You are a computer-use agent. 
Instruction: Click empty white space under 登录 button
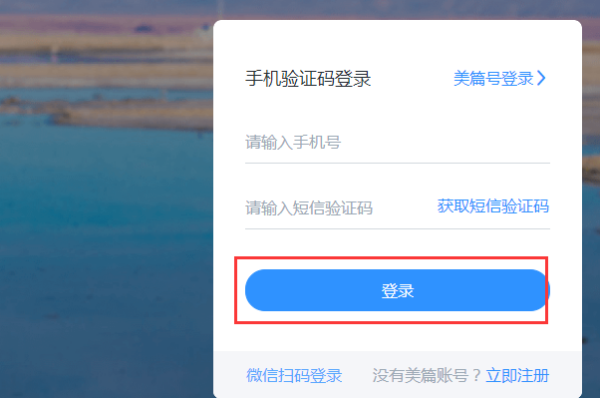point(397,338)
